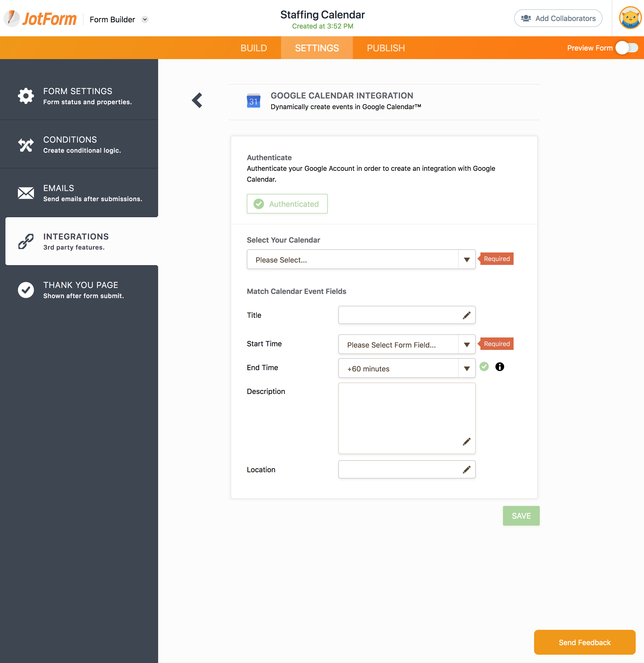Click the pencil icon in Description field

(x=467, y=441)
